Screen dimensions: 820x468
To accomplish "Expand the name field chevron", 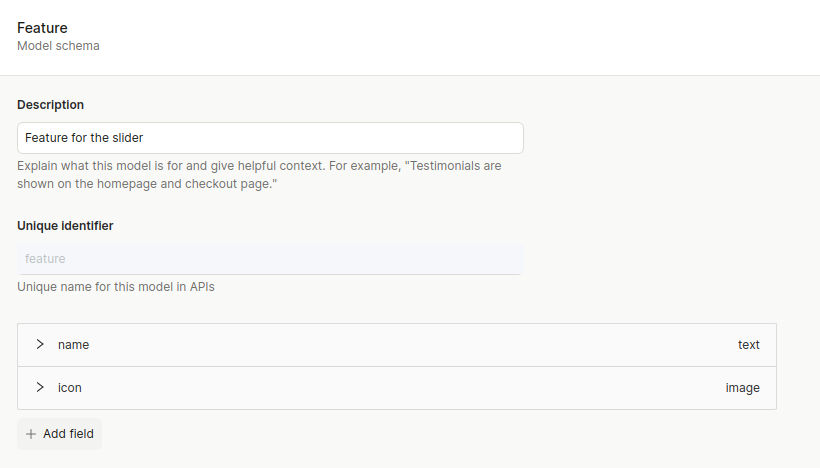I will tap(40, 344).
